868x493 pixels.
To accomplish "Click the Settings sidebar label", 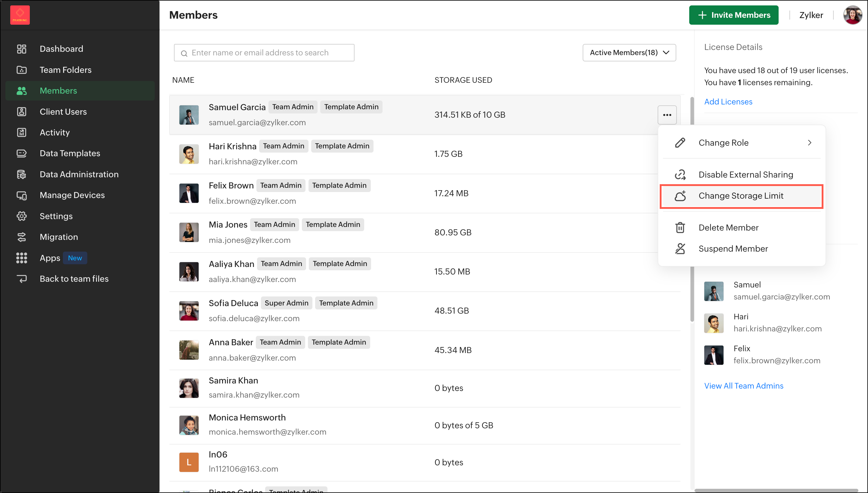I will (x=56, y=216).
